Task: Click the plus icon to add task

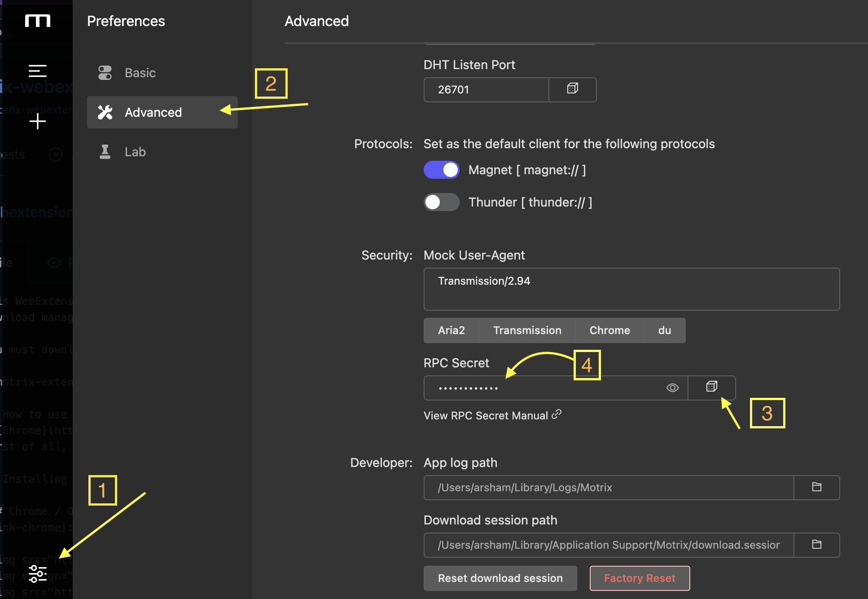Action: click(37, 121)
